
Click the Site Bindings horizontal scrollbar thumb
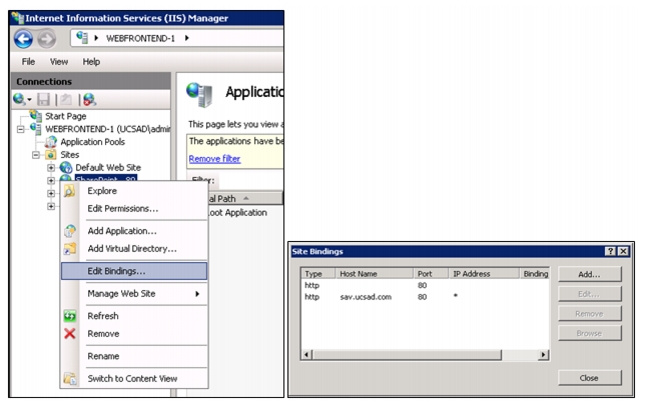point(407,355)
